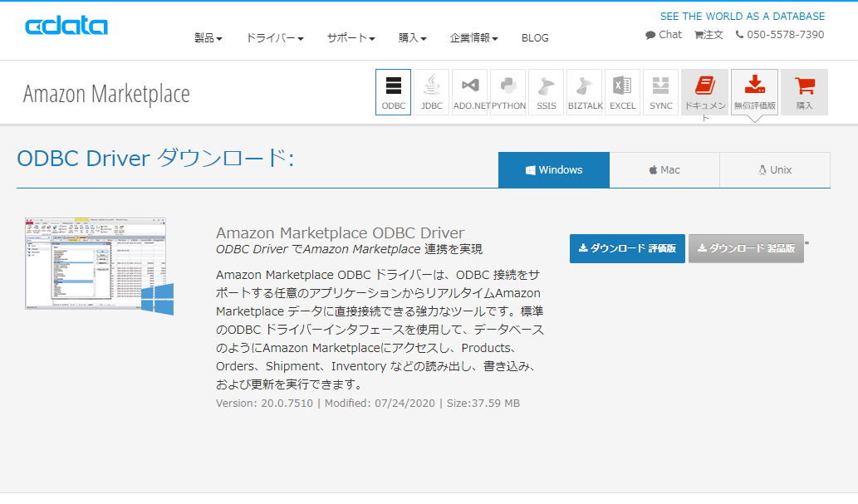Image resolution: width=858 pixels, height=504 pixels.
Task: Click the ODBC driver screenshot thumbnail
Action: point(99,266)
